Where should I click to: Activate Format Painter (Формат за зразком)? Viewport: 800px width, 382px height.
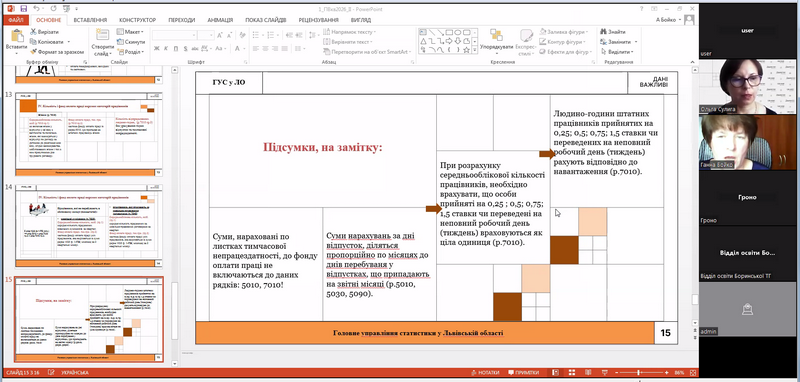coord(57,52)
